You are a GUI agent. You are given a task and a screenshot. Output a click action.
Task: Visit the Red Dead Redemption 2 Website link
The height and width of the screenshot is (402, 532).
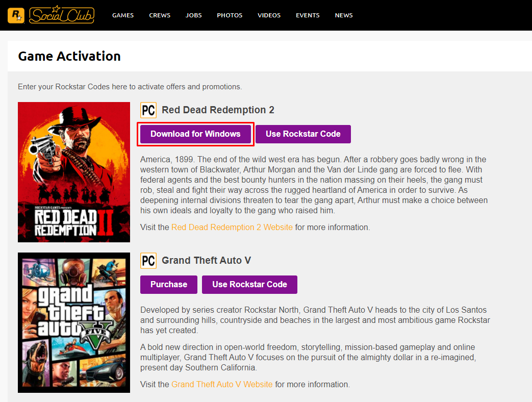[x=232, y=228]
